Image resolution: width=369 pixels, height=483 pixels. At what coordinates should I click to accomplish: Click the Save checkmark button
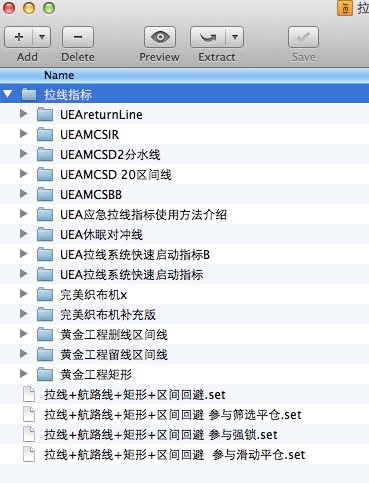pyautogui.click(x=303, y=37)
